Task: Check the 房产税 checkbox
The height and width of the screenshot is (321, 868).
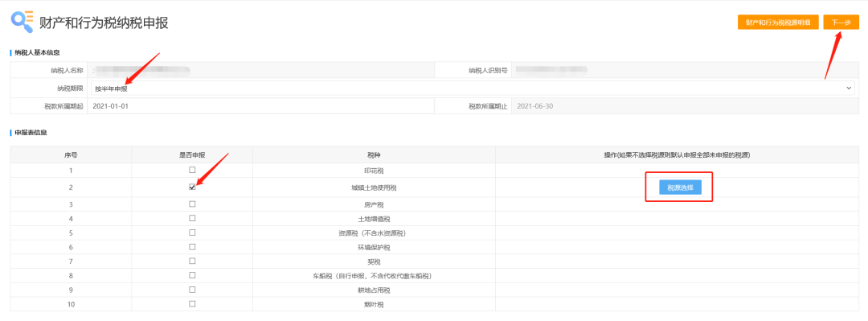Action: pyautogui.click(x=192, y=204)
